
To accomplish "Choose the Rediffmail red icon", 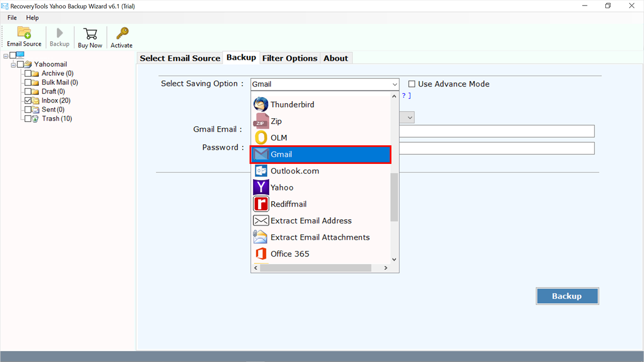I will [x=261, y=204].
